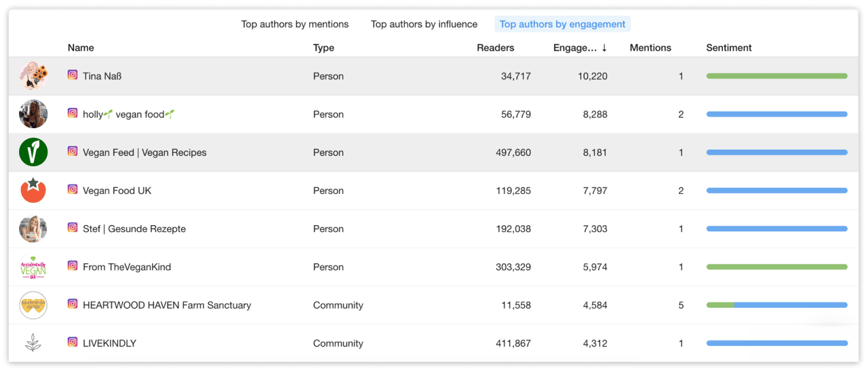Open author Vegan Feed | Vegan Recipes
Viewport: 868px width, 373px height.
click(x=144, y=153)
